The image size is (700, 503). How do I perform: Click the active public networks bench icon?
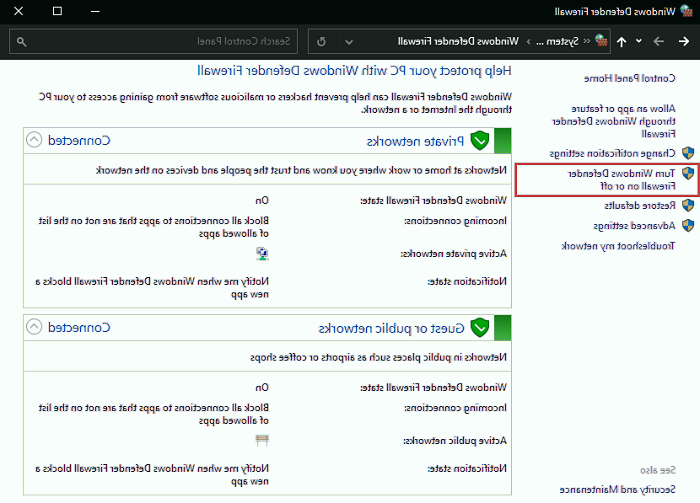click(262, 441)
